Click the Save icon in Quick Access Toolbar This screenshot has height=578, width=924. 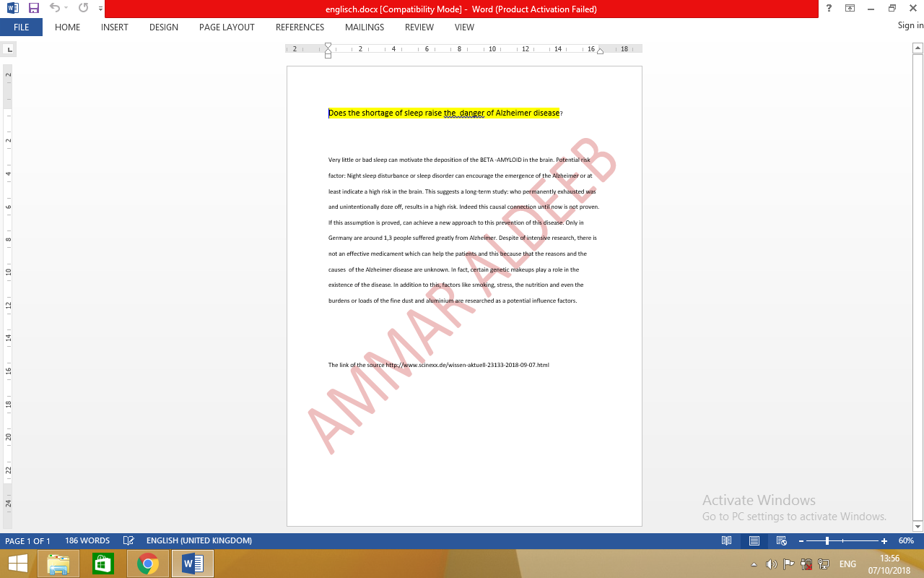tap(33, 9)
